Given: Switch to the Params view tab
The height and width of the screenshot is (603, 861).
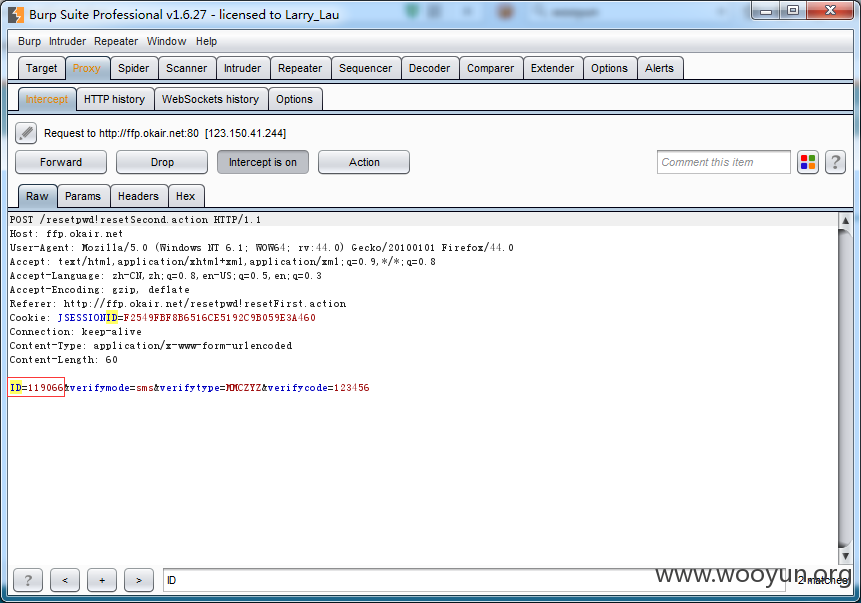Looking at the screenshot, I should coord(83,196).
